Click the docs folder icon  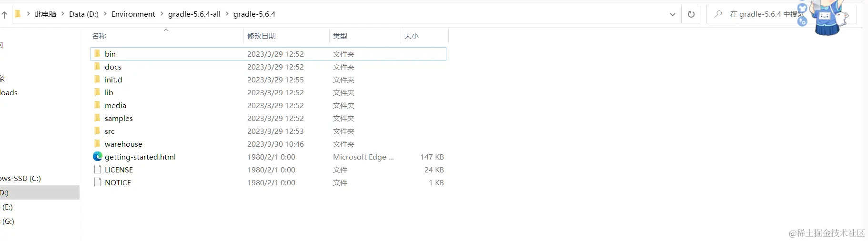click(97, 66)
